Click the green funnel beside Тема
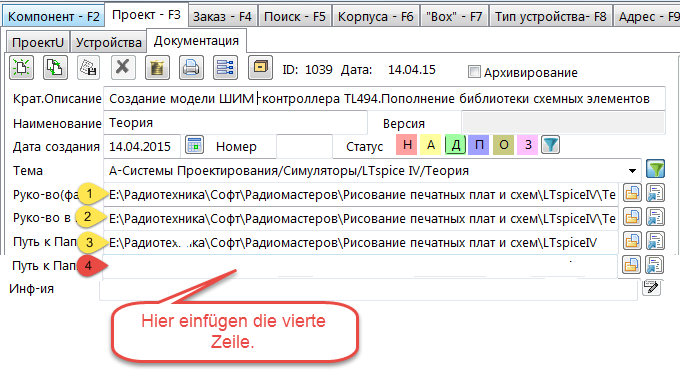 [655, 169]
